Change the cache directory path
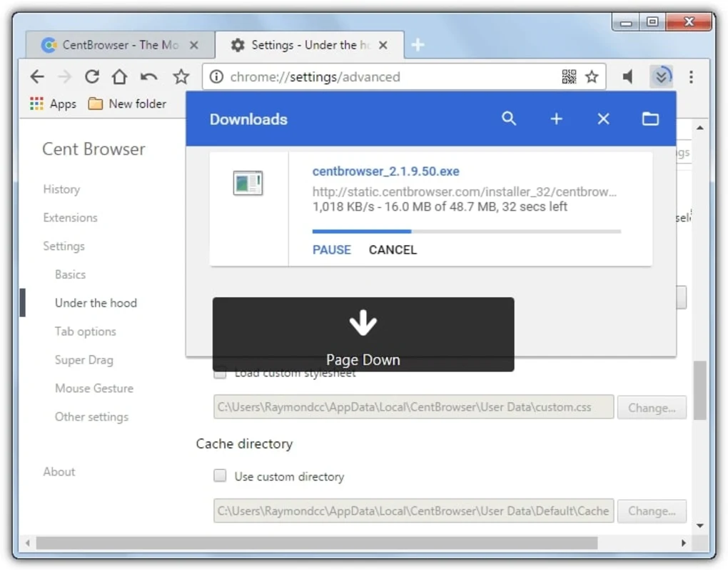This screenshot has width=728, height=570. coord(652,511)
